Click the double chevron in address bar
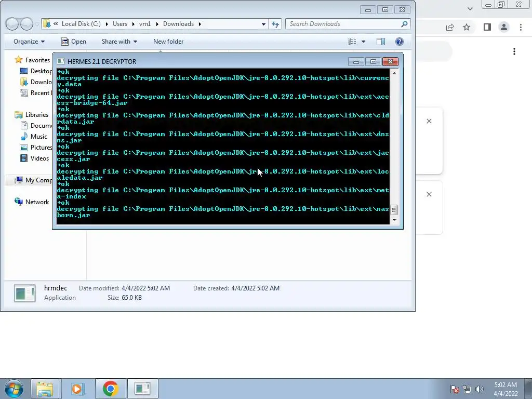This screenshot has width=532, height=399. pos(55,23)
